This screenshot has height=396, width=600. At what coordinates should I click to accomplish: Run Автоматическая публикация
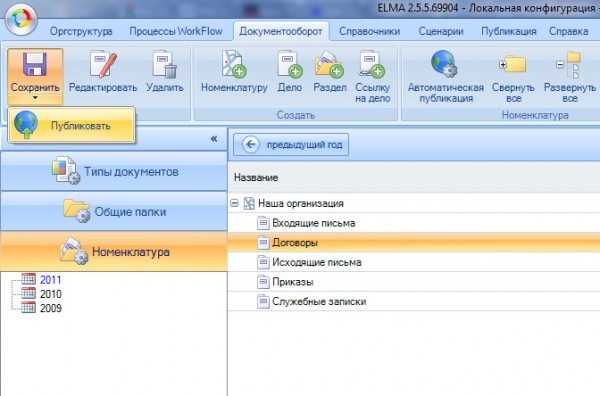(445, 77)
